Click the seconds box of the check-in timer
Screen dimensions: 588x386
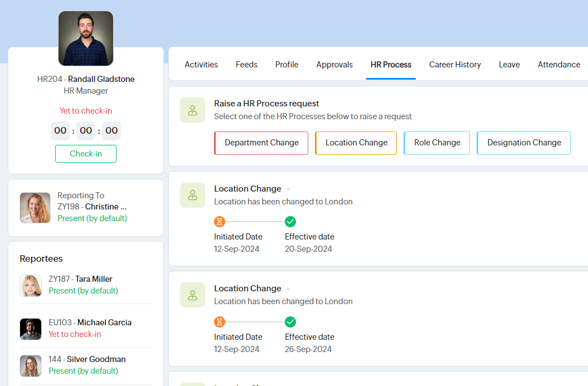pyautogui.click(x=111, y=130)
